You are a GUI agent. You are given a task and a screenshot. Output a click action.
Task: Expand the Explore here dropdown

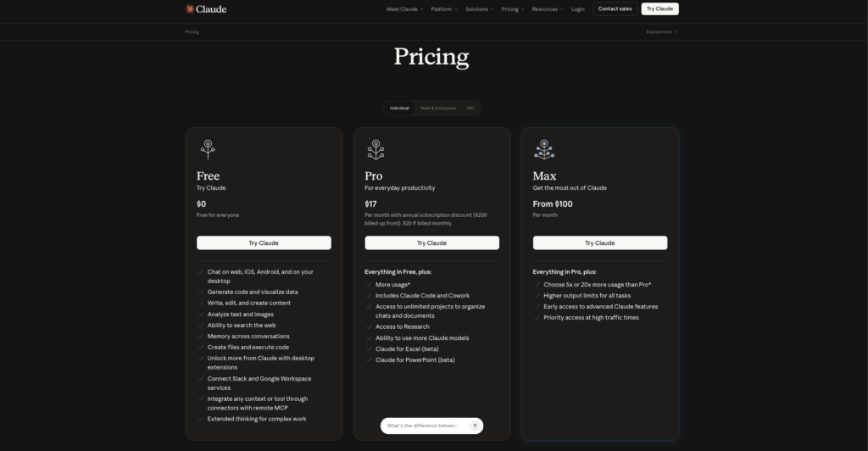(x=661, y=31)
